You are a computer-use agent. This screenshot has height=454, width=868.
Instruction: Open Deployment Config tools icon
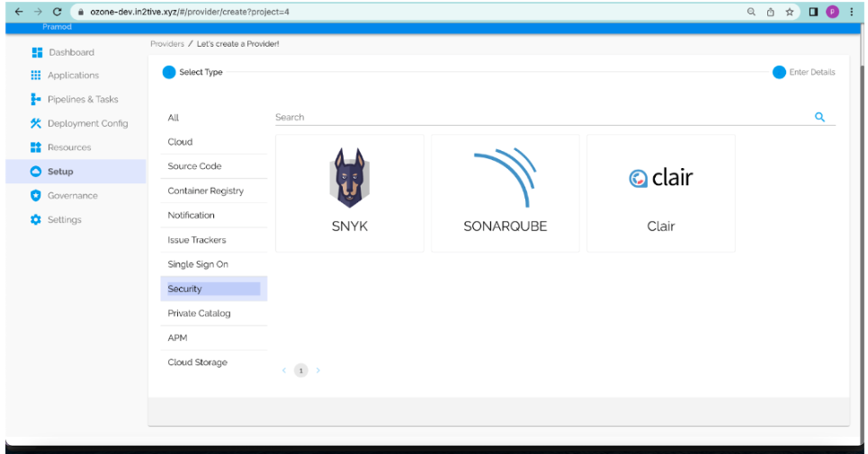point(36,123)
